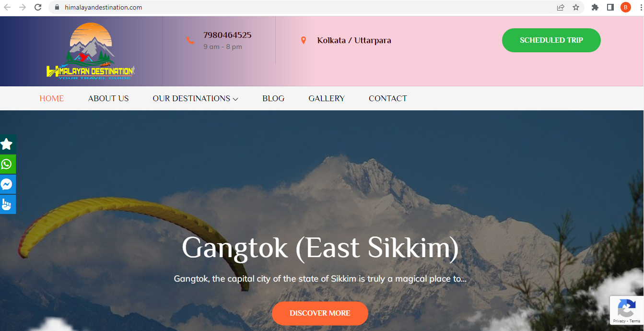644x331 pixels.
Task: Go to the About Us menu item
Action: pos(108,98)
